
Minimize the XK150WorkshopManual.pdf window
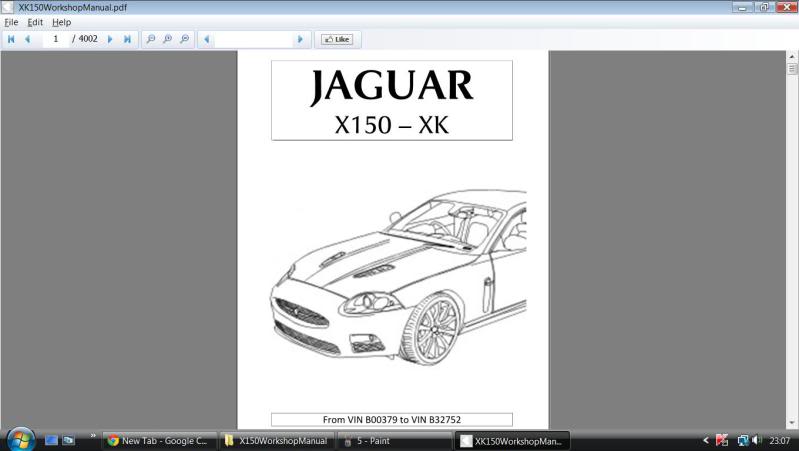click(742, 7)
